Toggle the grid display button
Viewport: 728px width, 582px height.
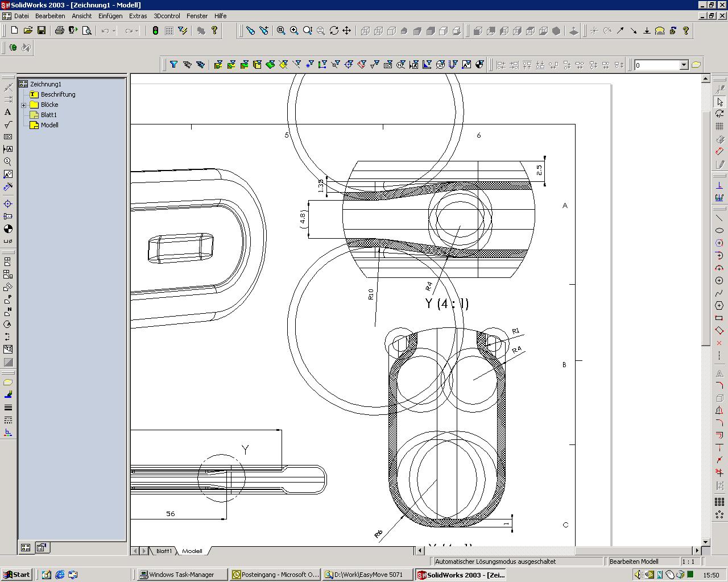click(x=169, y=31)
